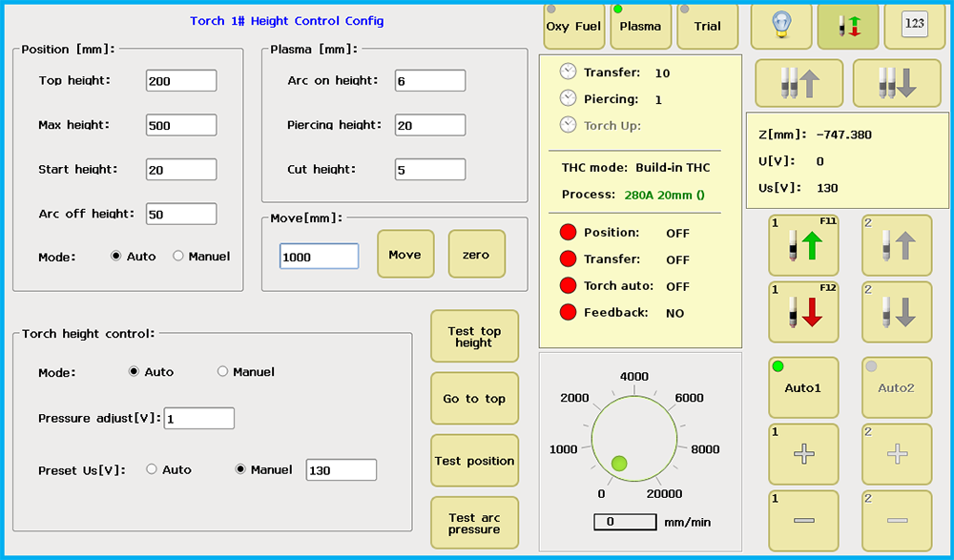This screenshot has height=560, width=954.
Task: Raise all torches with the grey up arrow
Action: pyautogui.click(x=798, y=83)
